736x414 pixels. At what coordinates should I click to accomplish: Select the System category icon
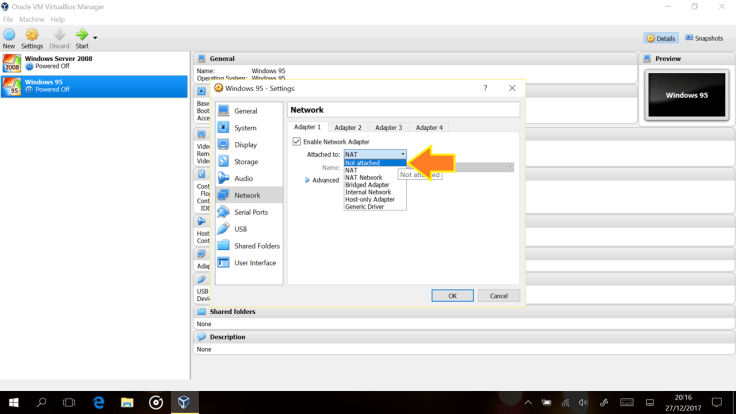[x=224, y=128]
